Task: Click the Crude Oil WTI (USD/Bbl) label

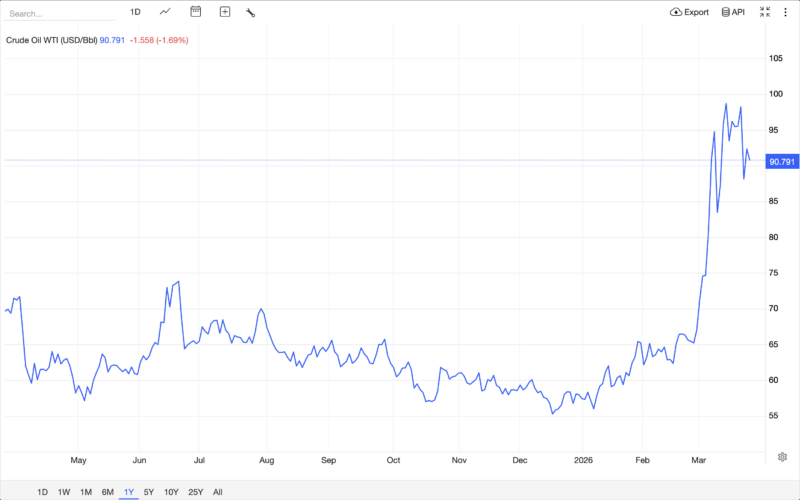Action: 52,40
